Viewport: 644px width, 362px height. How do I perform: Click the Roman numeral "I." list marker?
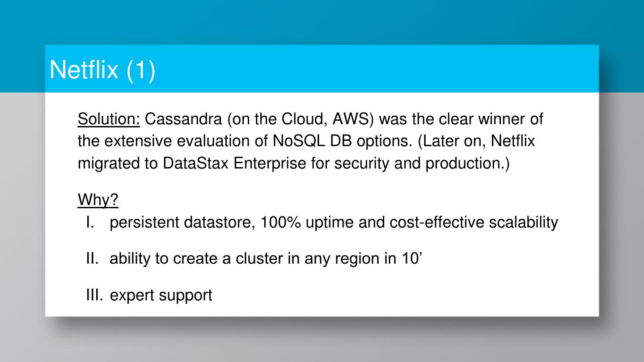click(x=90, y=222)
